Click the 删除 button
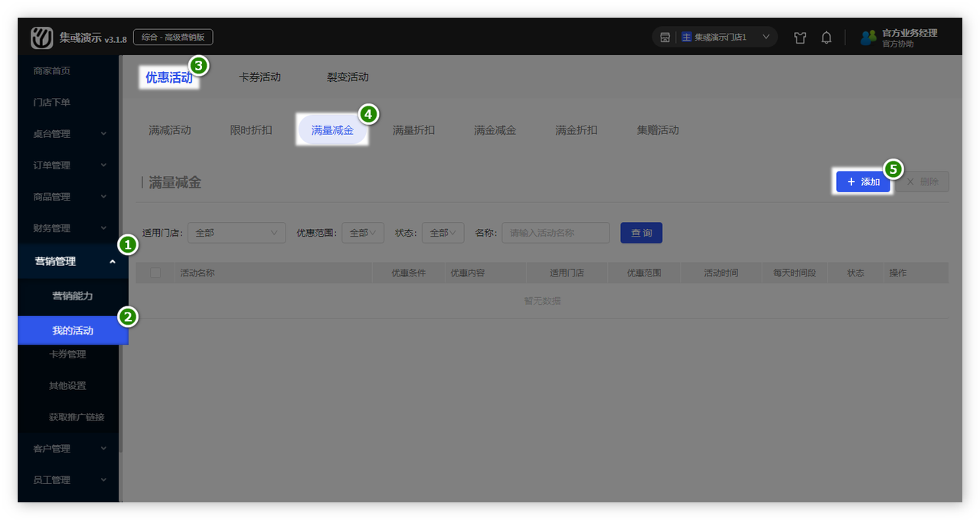The image size is (980, 520). [x=922, y=182]
